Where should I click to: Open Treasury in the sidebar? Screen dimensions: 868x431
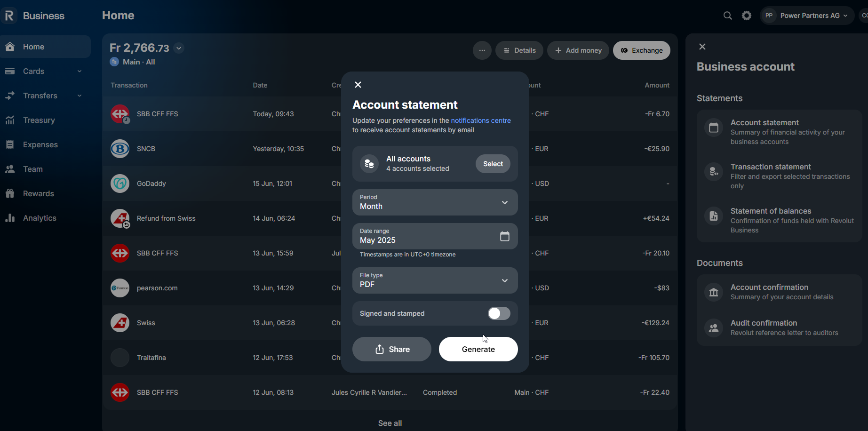pos(46,120)
